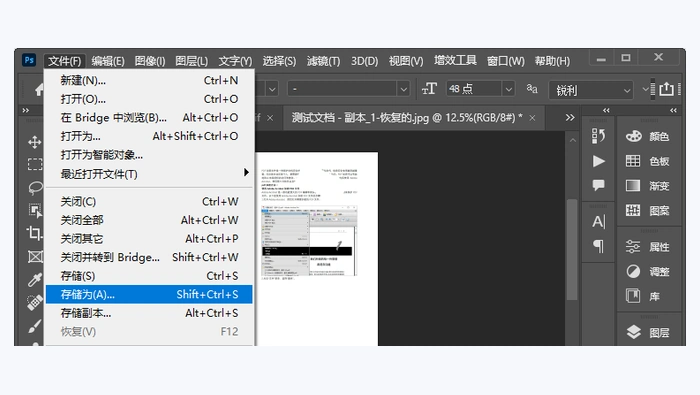Click the share export icon

pos(666,89)
